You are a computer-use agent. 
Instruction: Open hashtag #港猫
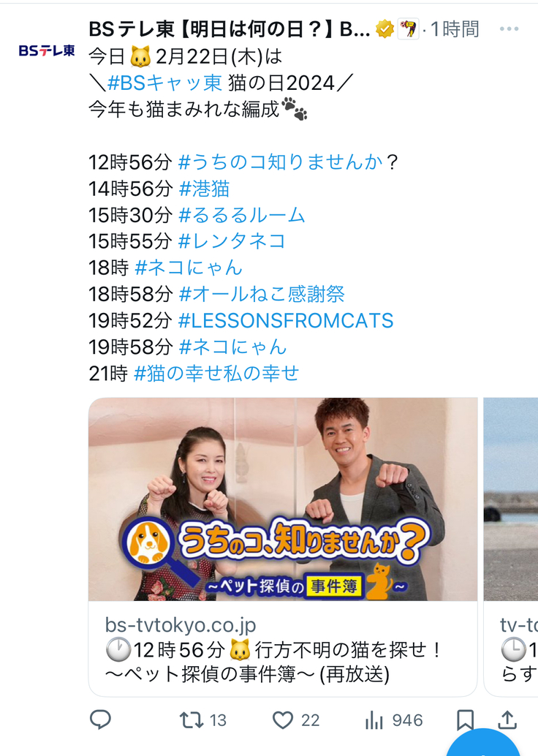(x=205, y=189)
